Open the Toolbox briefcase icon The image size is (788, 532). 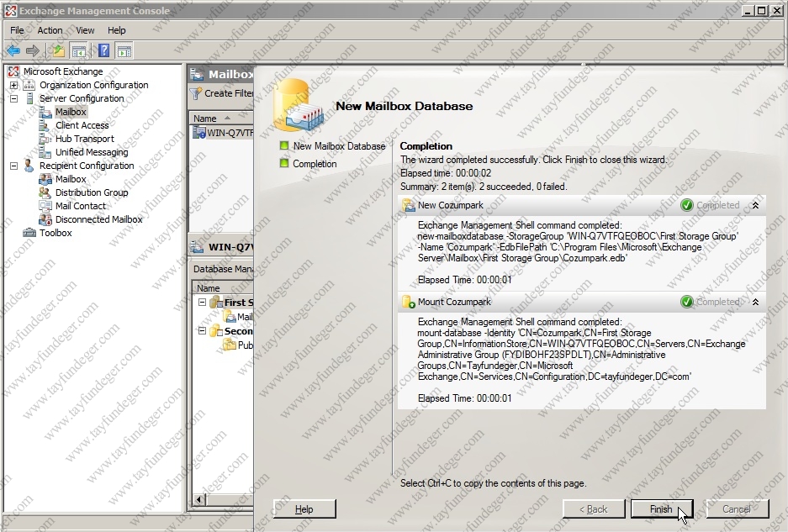tap(29, 233)
